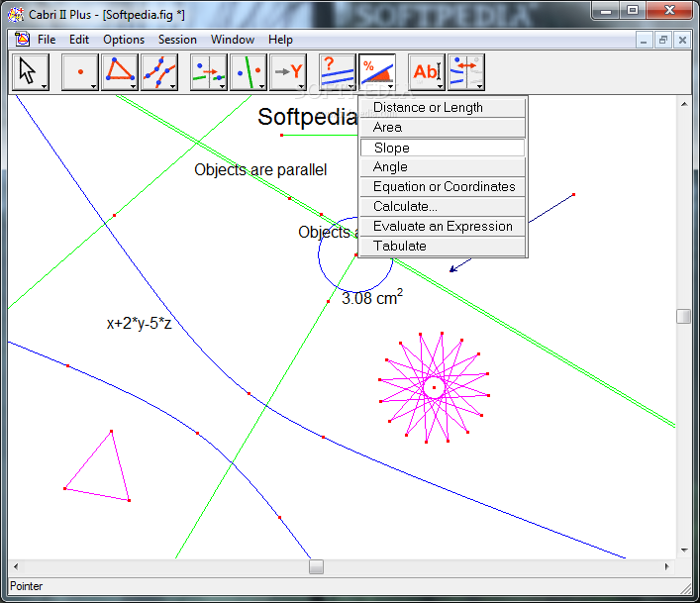Select Slope in the measurement menu
The width and height of the screenshot is (700, 603).
(x=443, y=148)
